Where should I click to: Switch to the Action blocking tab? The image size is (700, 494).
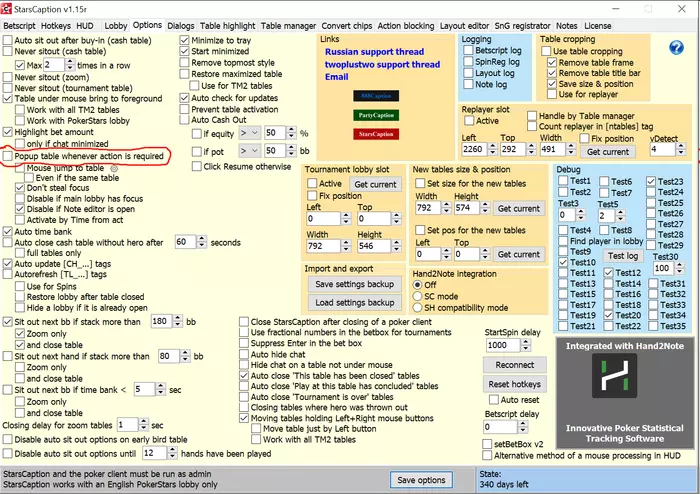(x=406, y=26)
